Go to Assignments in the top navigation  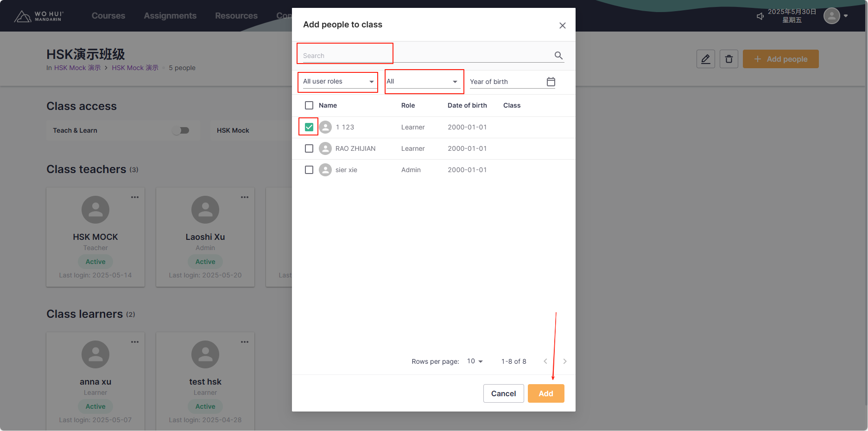170,16
